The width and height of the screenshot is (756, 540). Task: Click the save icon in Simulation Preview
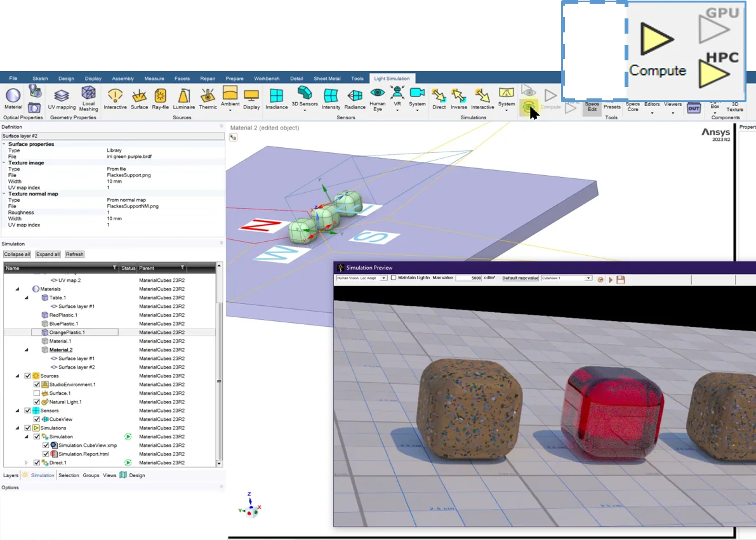coord(621,279)
